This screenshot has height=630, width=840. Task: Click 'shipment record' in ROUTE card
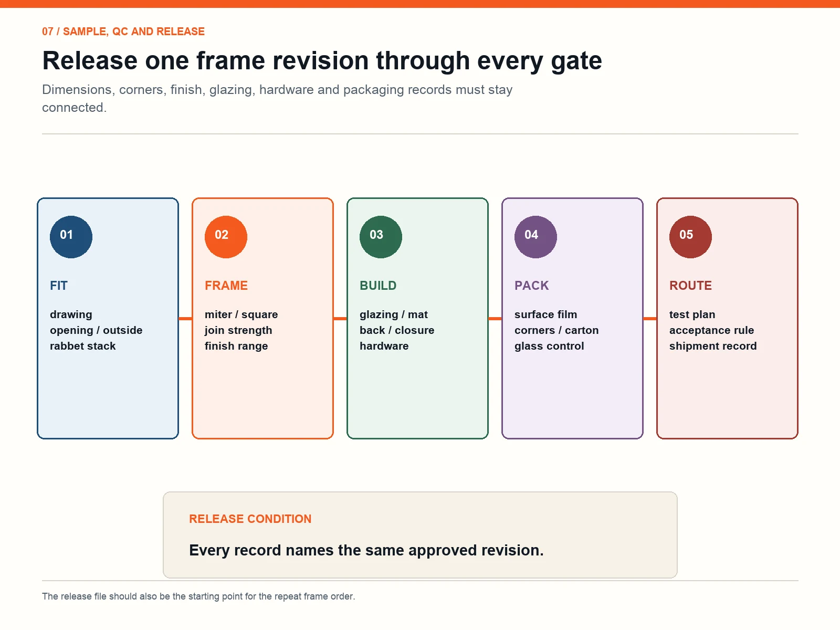click(x=713, y=346)
